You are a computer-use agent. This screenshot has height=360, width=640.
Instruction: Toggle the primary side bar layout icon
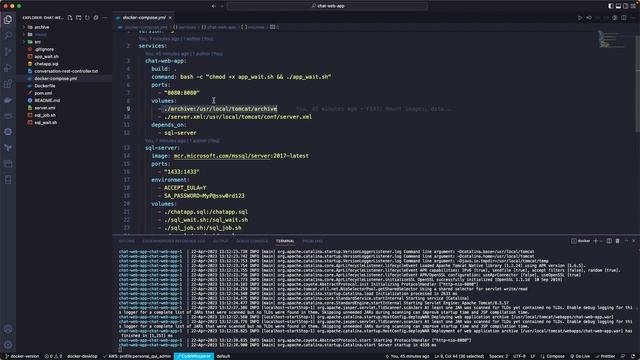coord(611,6)
